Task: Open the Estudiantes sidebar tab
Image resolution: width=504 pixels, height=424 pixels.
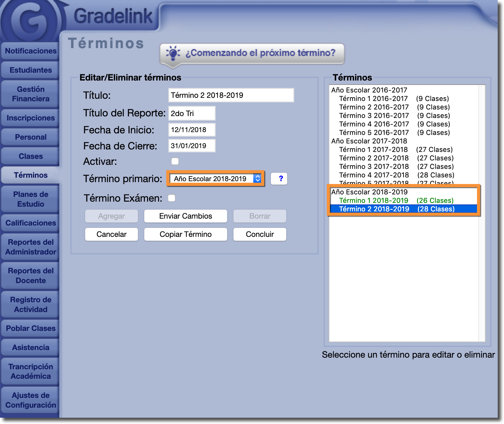Action: (30, 70)
